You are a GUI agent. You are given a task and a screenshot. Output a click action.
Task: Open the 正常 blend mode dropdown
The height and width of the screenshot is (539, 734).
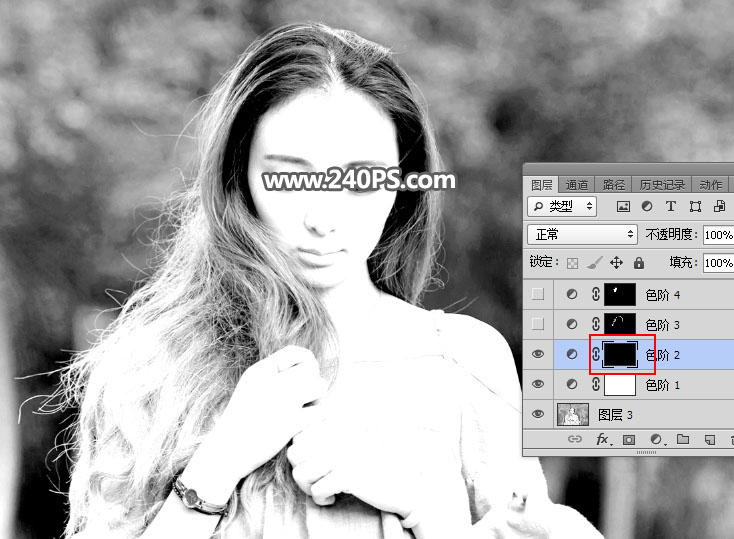(x=582, y=234)
